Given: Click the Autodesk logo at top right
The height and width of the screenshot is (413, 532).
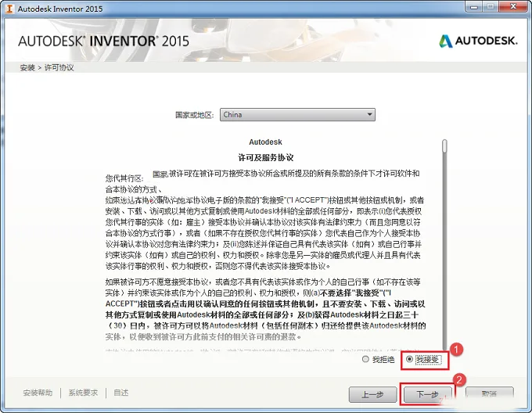Looking at the screenshot, I should pos(478,41).
